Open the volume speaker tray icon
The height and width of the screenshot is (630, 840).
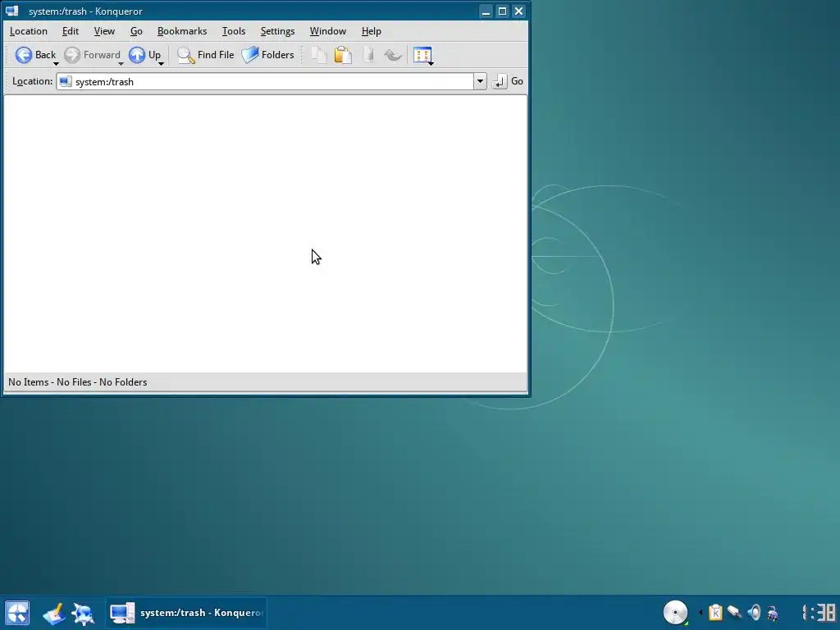[754, 612]
